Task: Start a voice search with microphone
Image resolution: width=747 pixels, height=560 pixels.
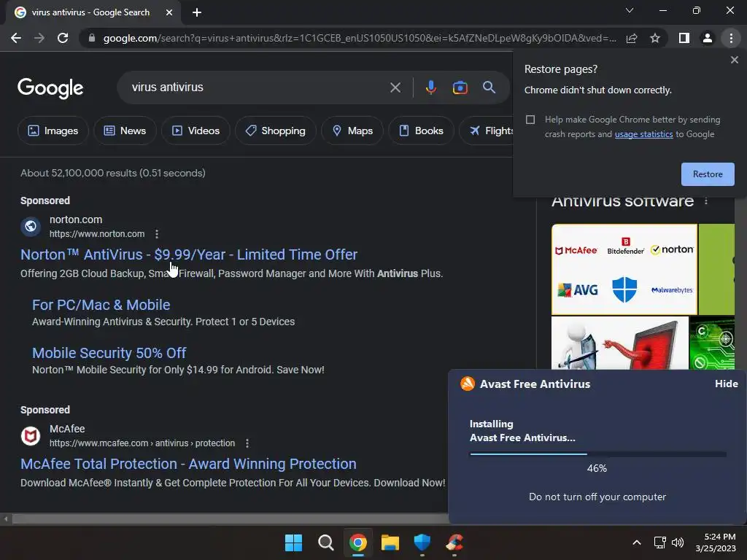Action: click(x=430, y=87)
